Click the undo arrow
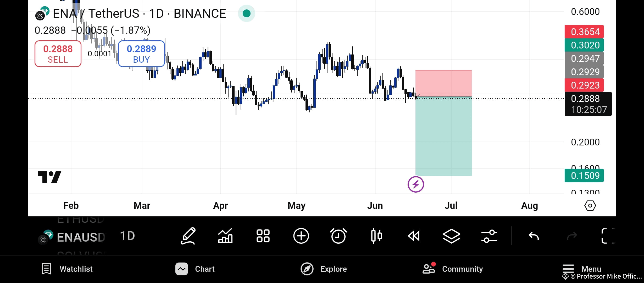Image resolution: width=644 pixels, height=283 pixels. point(533,236)
